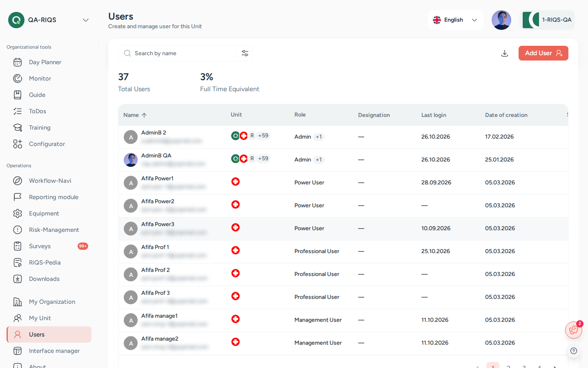Download the user list
The image size is (588, 368).
(x=505, y=53)
